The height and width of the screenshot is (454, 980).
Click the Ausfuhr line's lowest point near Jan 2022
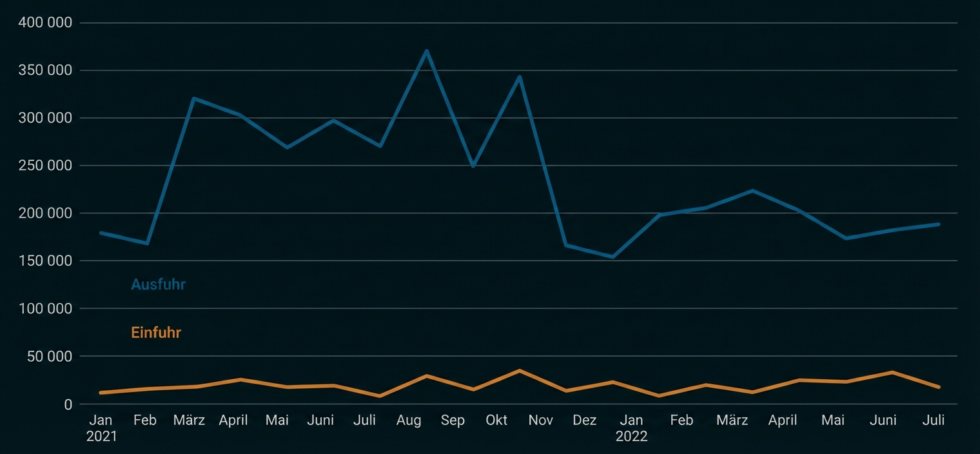[612, 257]
